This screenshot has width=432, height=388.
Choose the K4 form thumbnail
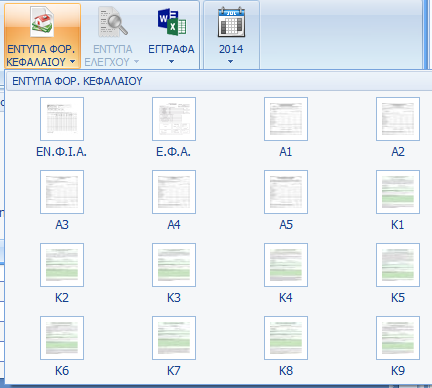286,265
